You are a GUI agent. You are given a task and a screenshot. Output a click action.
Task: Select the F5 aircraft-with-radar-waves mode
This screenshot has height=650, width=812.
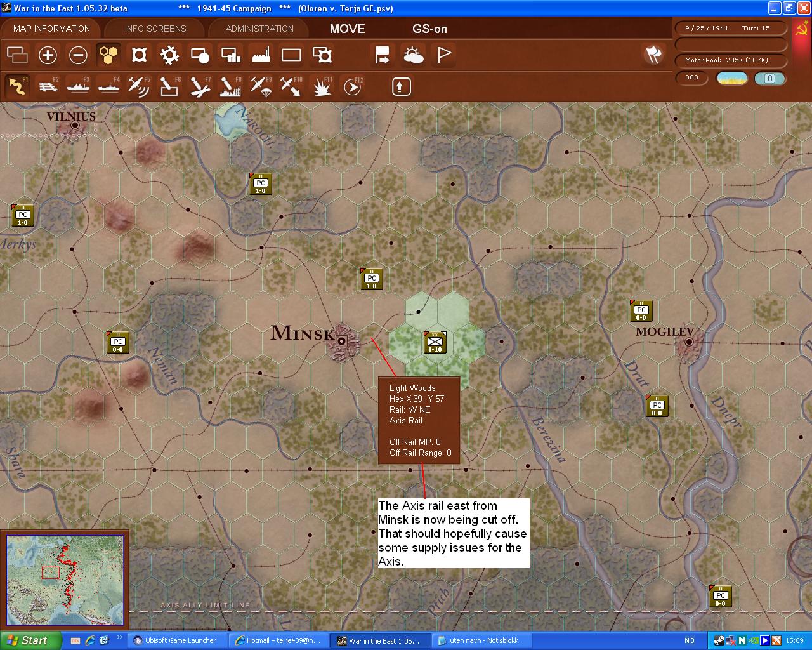tap(139, 86)
